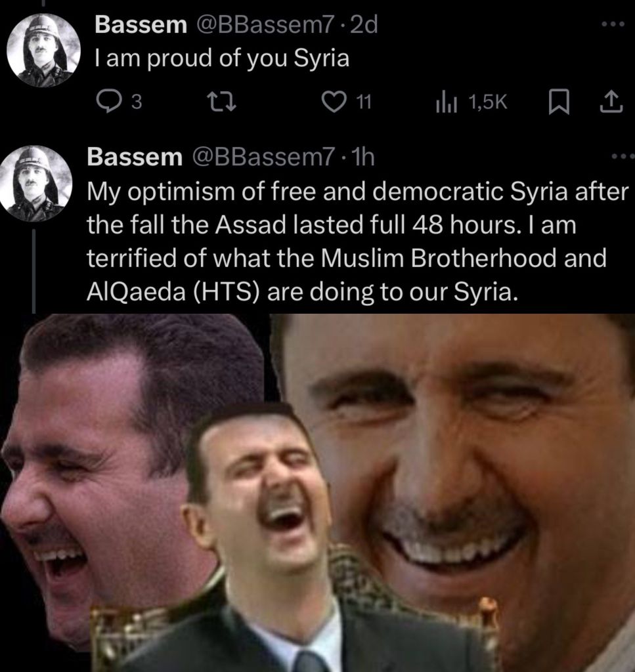
Task: Expand the attached laughing men meme image
Action: coord(317,493)
